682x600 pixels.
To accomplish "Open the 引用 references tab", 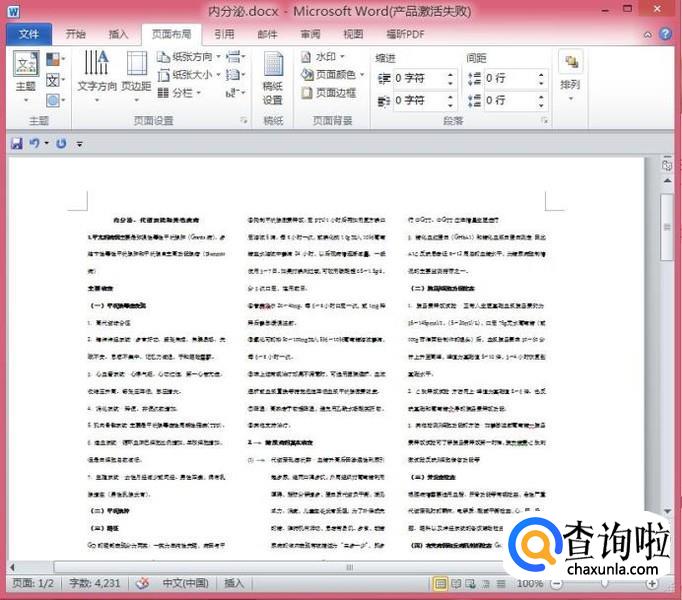I will (x=224, y=34).
